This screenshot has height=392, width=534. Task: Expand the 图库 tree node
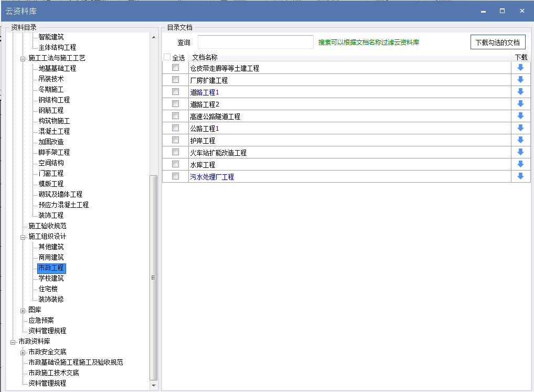(x=23, y=310)
